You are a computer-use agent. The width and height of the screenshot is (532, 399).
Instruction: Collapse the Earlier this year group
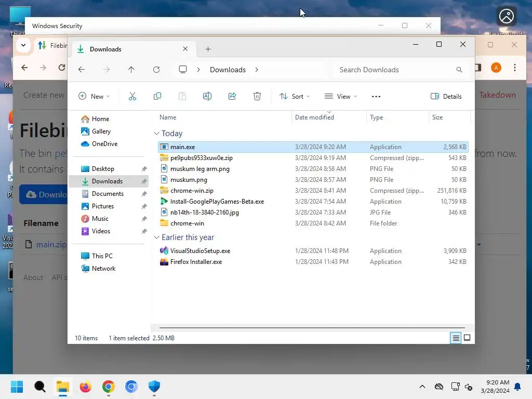156,237
